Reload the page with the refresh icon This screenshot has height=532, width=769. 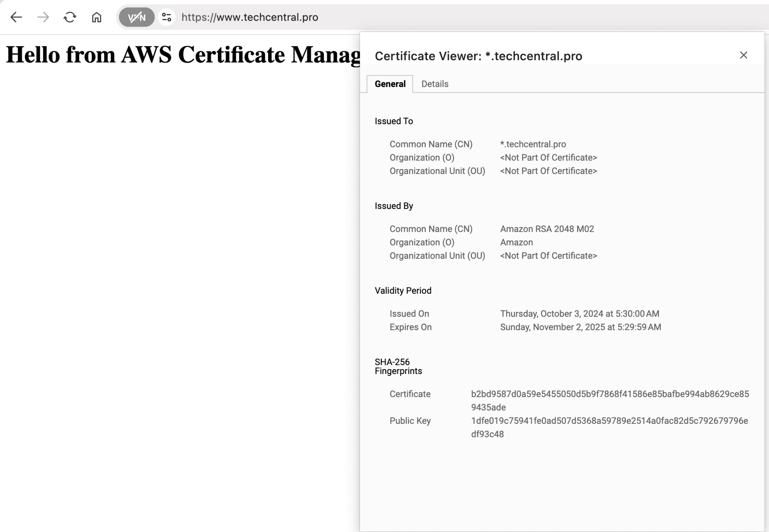click(x=70, y=17)
